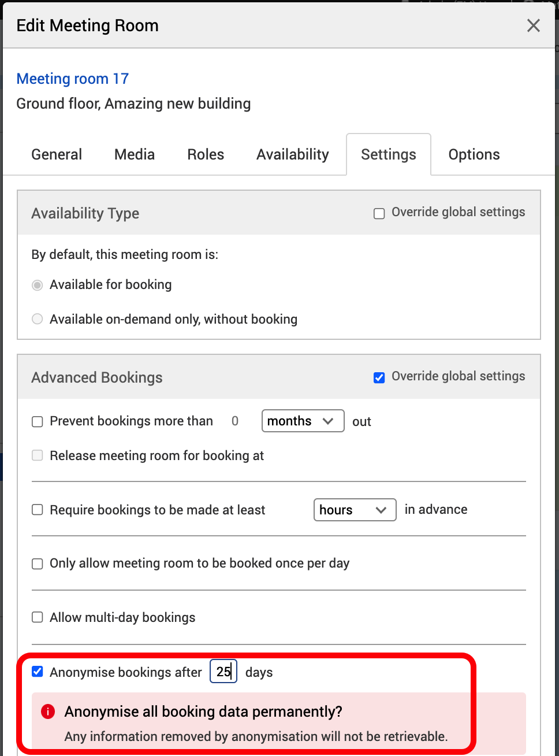Select the Availability tab

293,154
